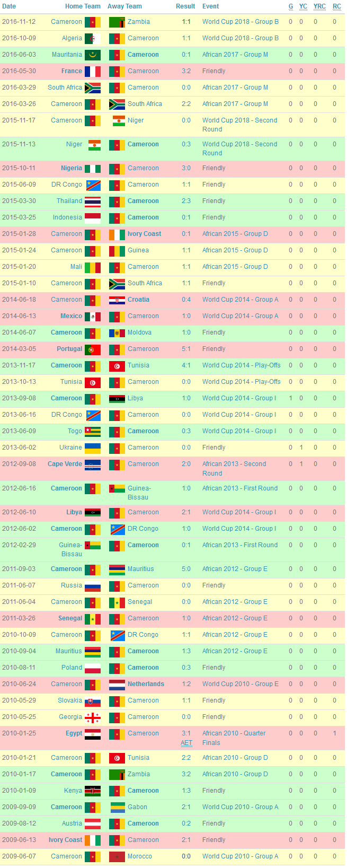Click the Kenya flag icon

pyautogui.click(x=93, y=791)
